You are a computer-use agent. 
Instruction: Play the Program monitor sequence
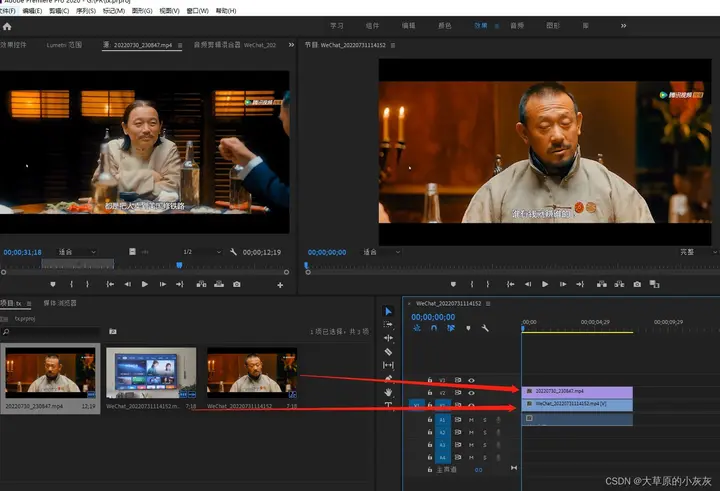[x=545, y=284]
